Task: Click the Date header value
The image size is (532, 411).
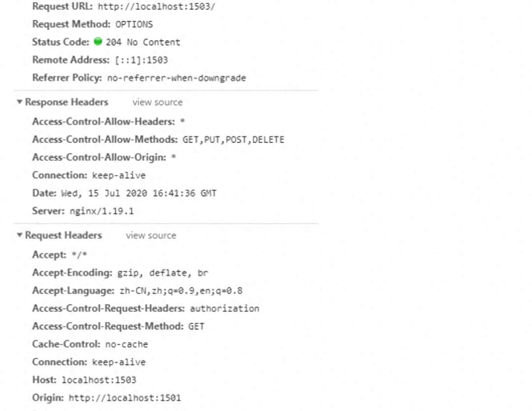Action: 139,194
